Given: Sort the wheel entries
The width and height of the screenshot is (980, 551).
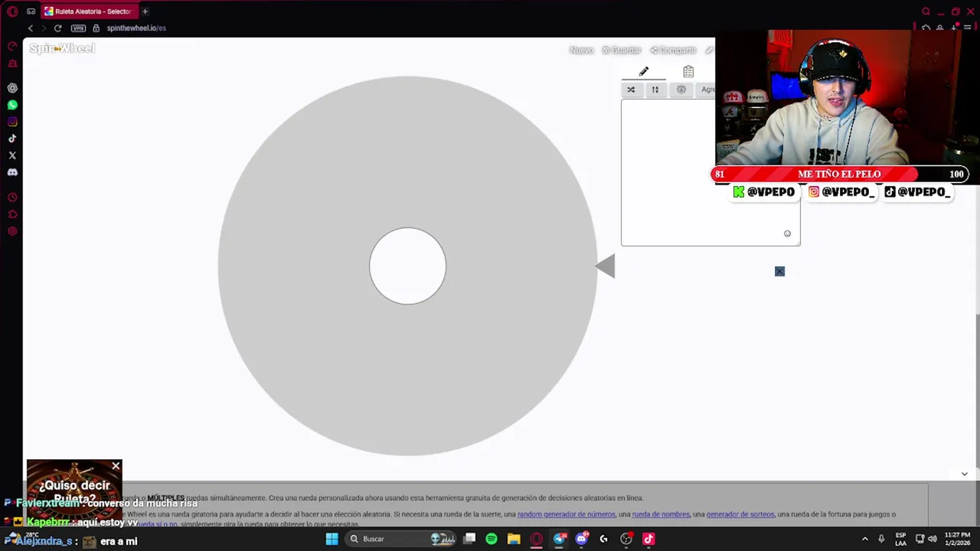Looking at the screenshot, I should tap(655, 90).
